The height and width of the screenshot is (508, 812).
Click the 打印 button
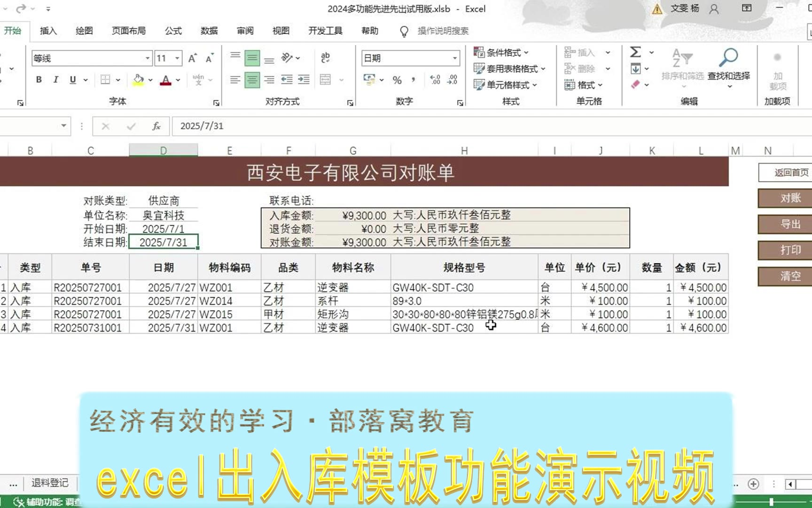pos(785,250)
